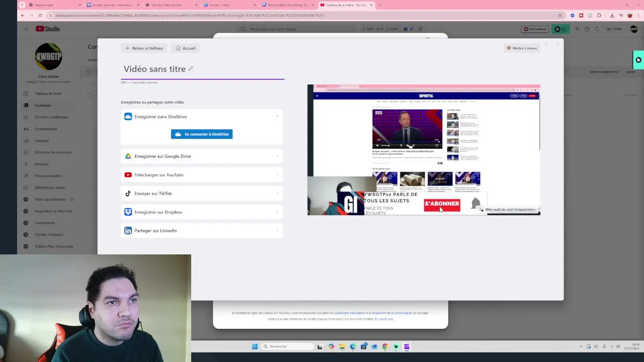Click the Give feedback button in Studio header

point(534,29)
